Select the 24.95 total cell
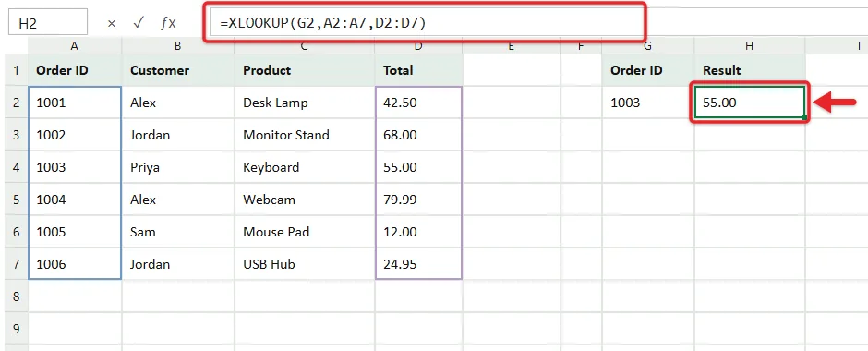Screen dimensions: 868x351 click(x=418, y=264)
